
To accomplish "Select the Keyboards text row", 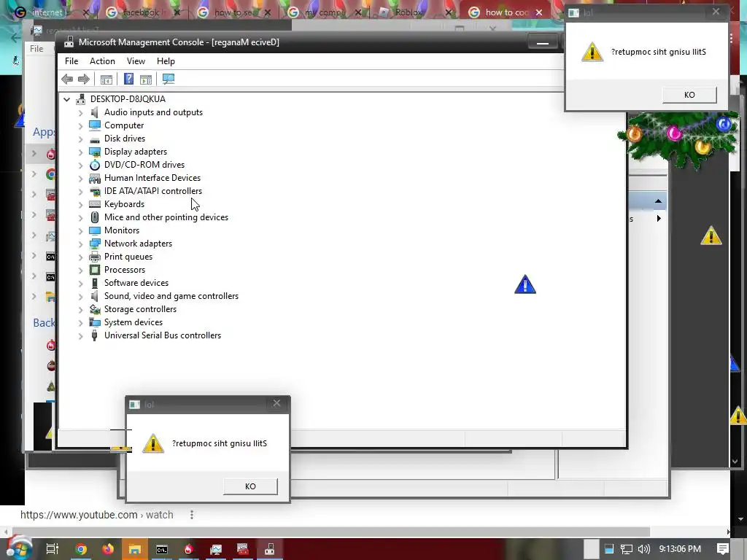I will point(124,204).
